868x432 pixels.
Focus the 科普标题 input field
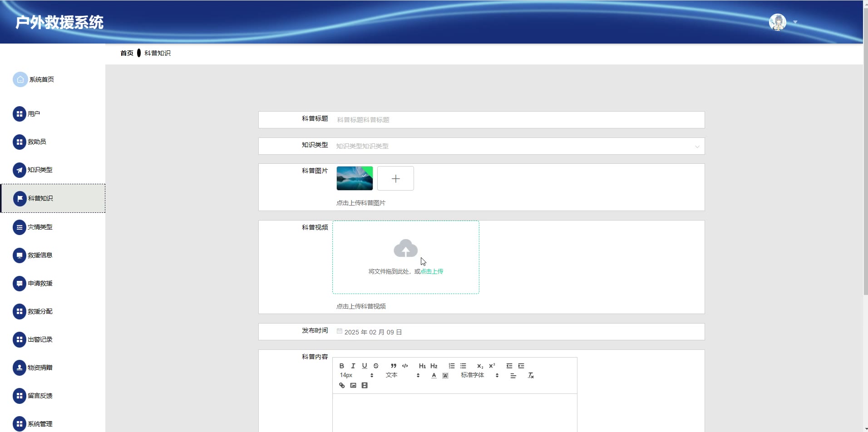(x=518, y=120)
